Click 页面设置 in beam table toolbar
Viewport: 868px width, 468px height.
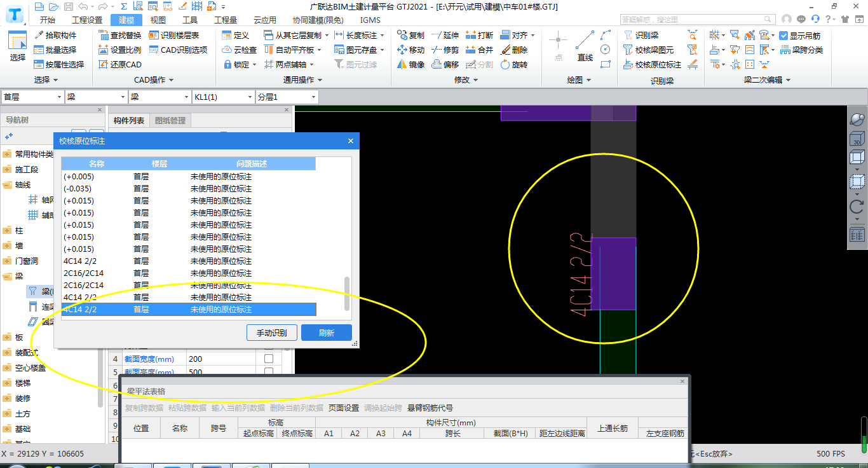pos(344,408)
